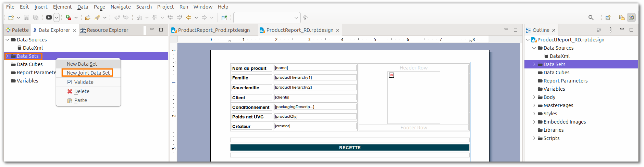Image resolution: width=644 pixels, height=167 pixels.
Task: Click the black terminal launch icon
Action: click(x=49, y=17)
